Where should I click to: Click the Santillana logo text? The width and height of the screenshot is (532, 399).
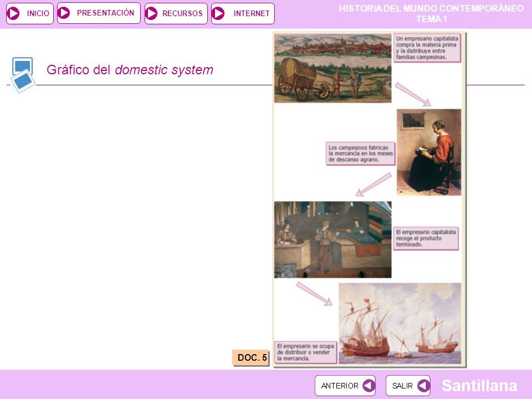click(479, 386)
